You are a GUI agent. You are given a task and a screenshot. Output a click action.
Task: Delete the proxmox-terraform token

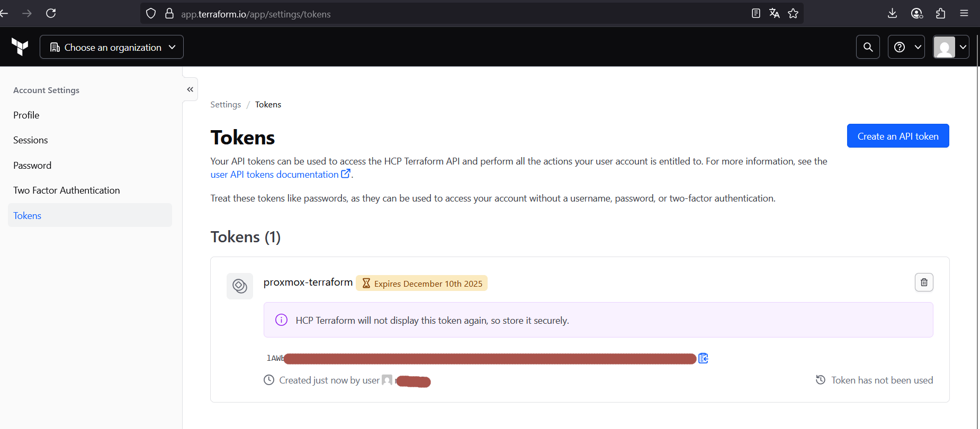(x=924, y=282)
